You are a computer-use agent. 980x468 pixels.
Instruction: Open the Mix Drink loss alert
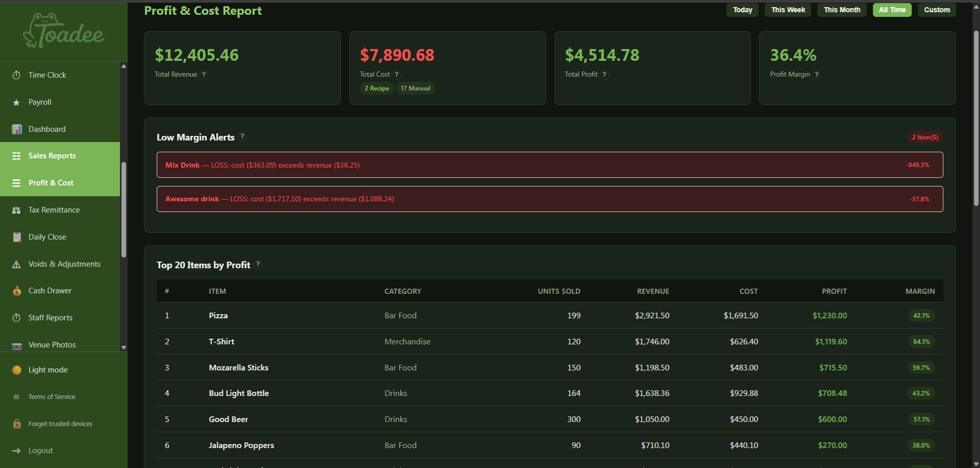pyautogui.click(x=550, y=165)
